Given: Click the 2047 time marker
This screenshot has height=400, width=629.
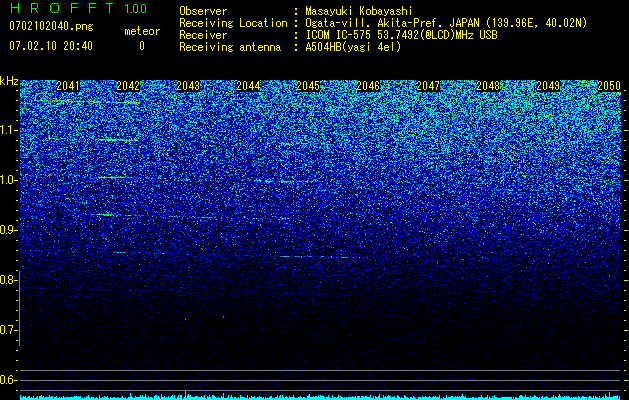Looking at the screenshot, I should point(428,86).
